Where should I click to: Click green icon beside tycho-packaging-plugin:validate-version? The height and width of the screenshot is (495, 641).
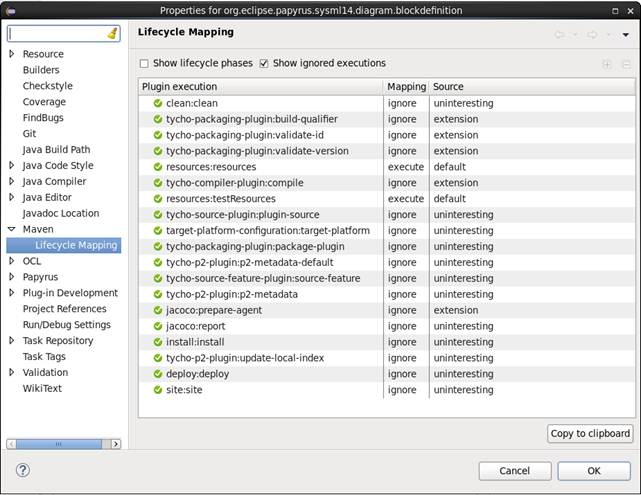158,151
